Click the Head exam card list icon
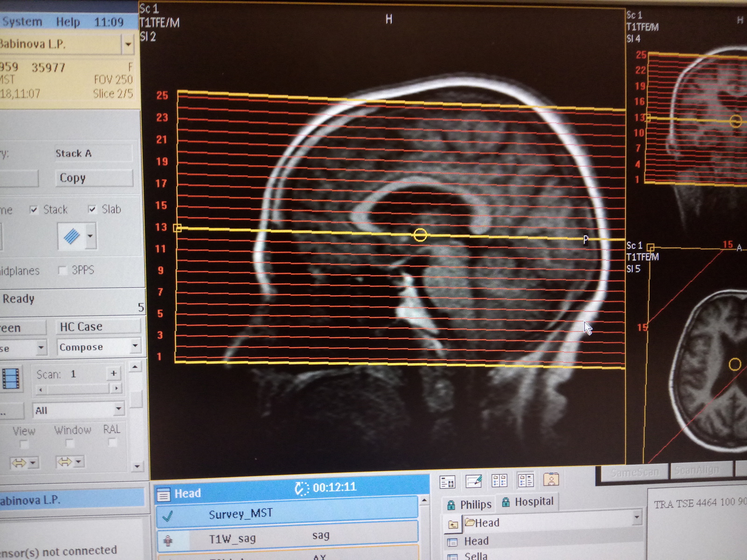The height and width of the screenshot is (560, 747). tap(163, 495)
